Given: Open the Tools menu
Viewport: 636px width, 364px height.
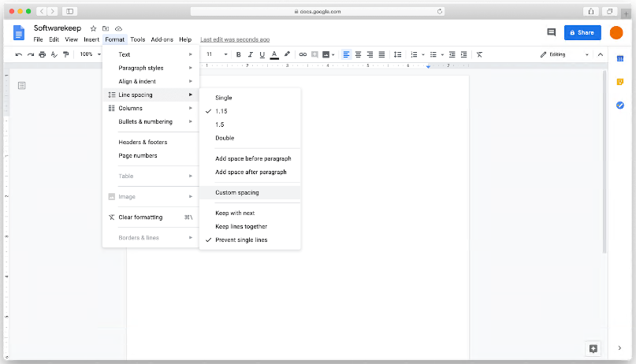Looking at the screenshot, I should [137, 39].
